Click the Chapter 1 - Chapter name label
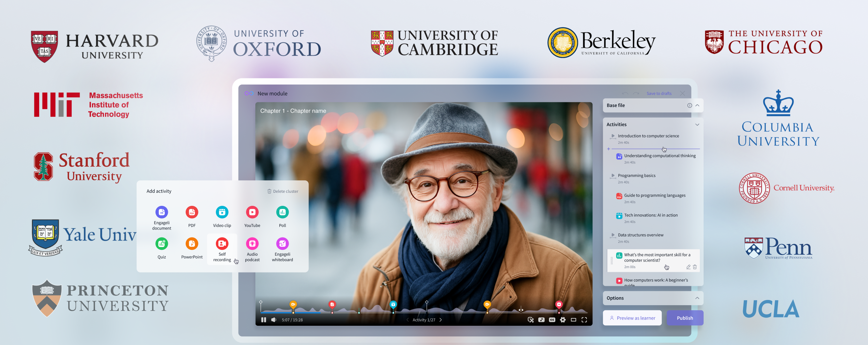The image size is (868, 345). pyautogui.click(x=293, y=111)
